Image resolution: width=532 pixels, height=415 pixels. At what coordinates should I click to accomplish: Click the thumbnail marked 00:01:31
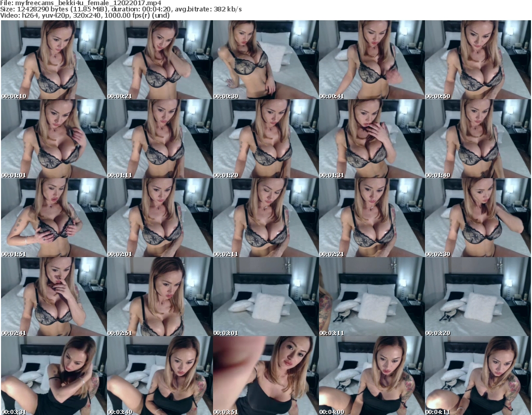point(371,139)
